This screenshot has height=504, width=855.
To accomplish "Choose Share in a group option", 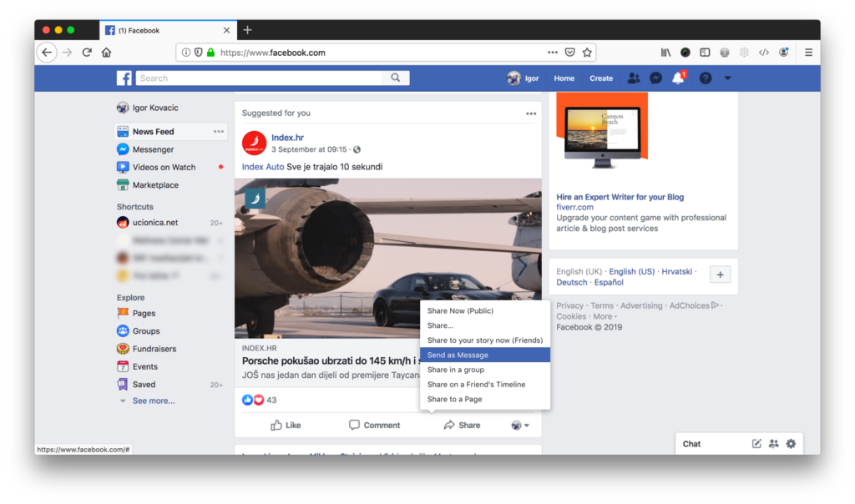I will pos(455,370).
